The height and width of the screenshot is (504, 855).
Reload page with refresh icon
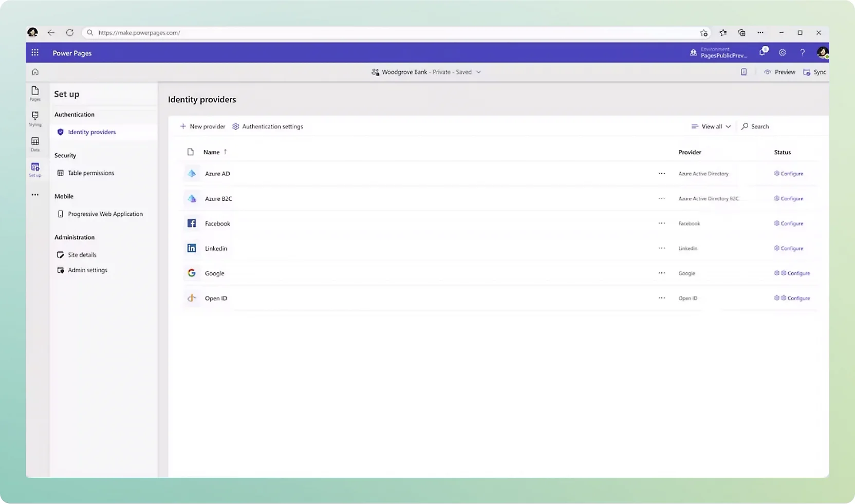[70, 32]
